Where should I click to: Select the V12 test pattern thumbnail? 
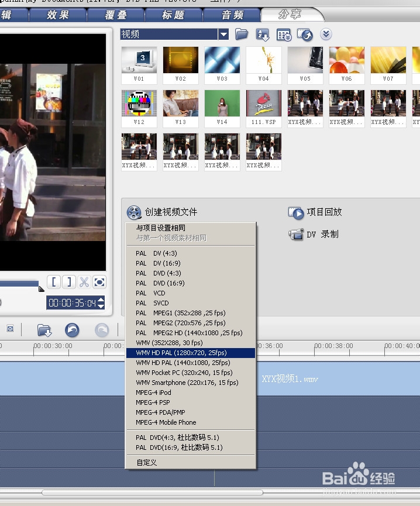pos(139,108)
